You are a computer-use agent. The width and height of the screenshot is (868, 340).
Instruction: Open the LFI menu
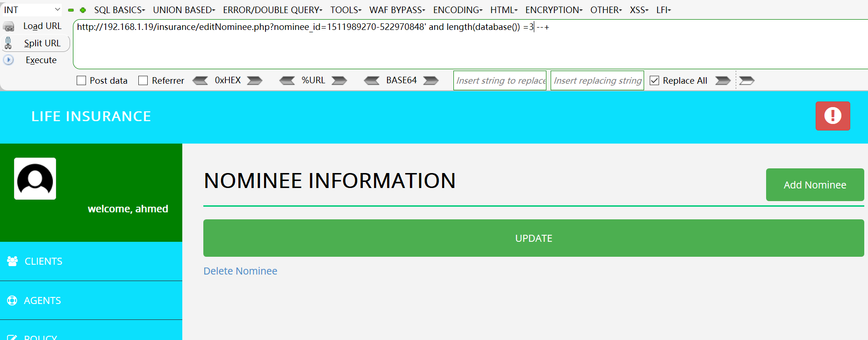coord(664,10)
